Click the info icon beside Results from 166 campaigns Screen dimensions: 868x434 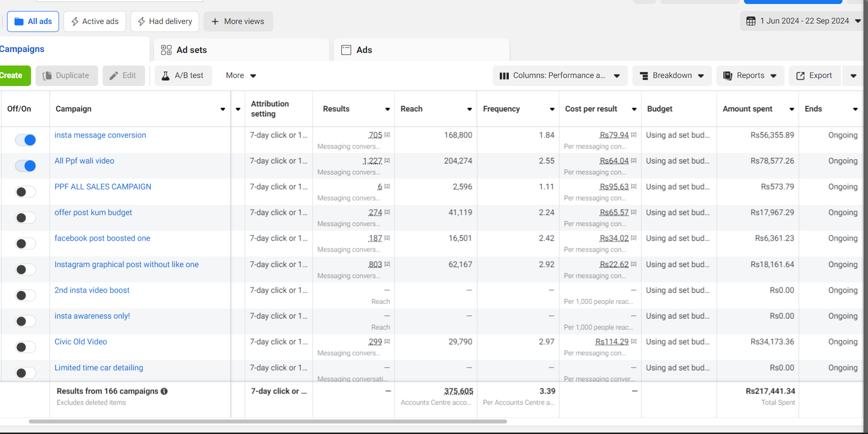point(164,391)
